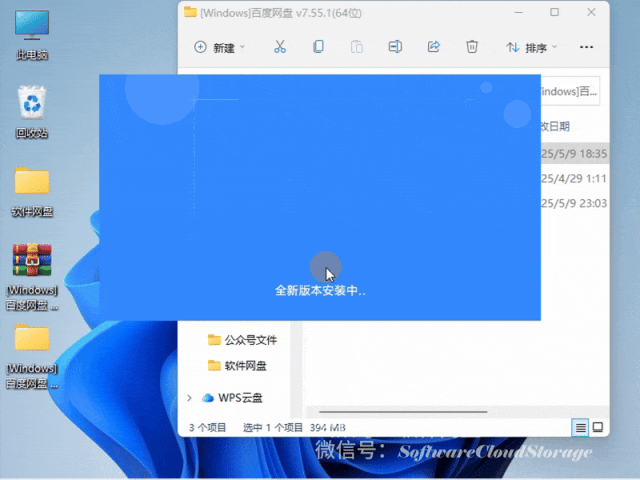This screenshot has width=640, height=480.
Task: Click the Share icon in Explorer toolbar
Action: coord(433,47)
